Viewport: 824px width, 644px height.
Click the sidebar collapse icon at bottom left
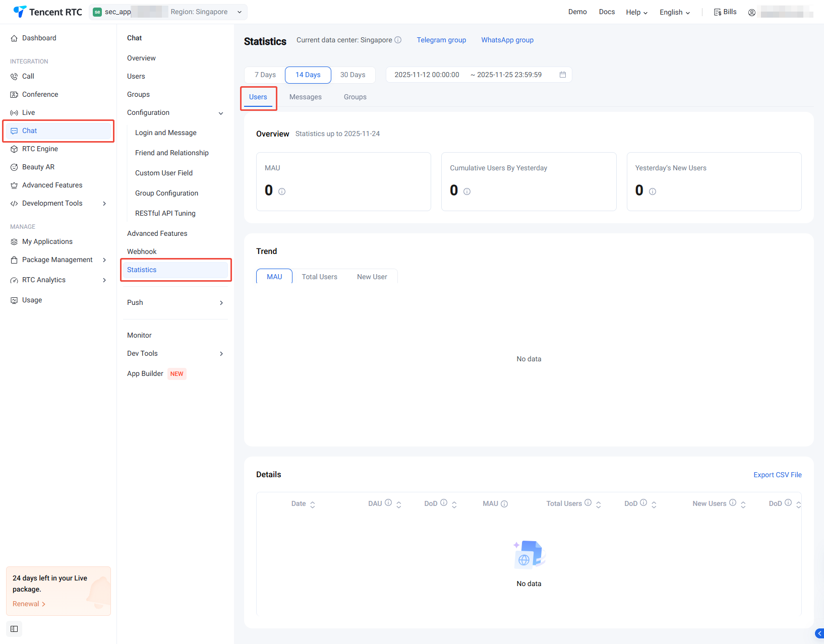(x=14, y=629)
